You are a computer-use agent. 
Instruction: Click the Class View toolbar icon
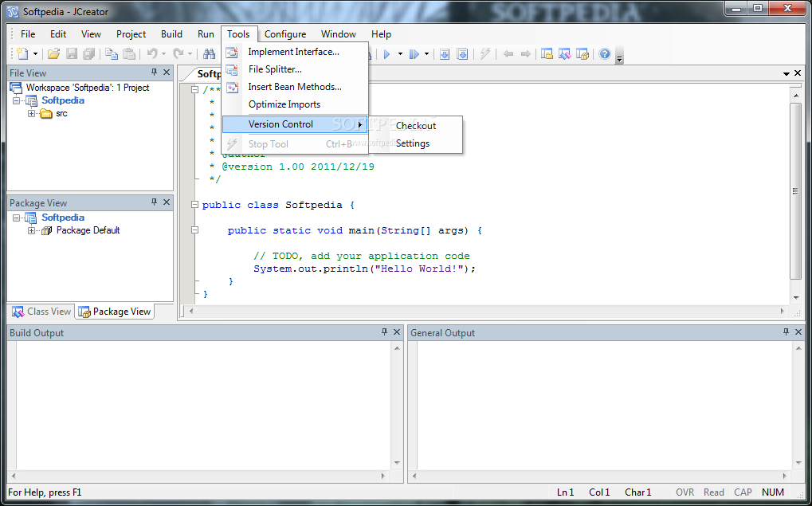tap(564, 54)
